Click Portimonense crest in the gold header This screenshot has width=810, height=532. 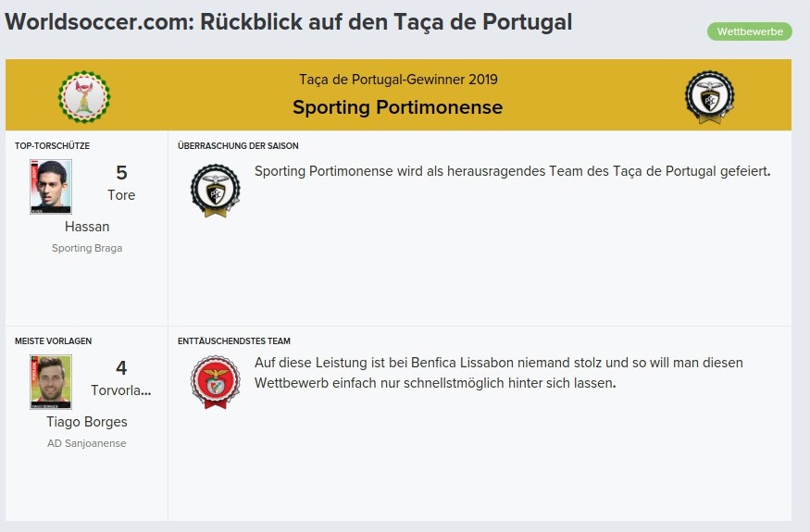[710, 96]
